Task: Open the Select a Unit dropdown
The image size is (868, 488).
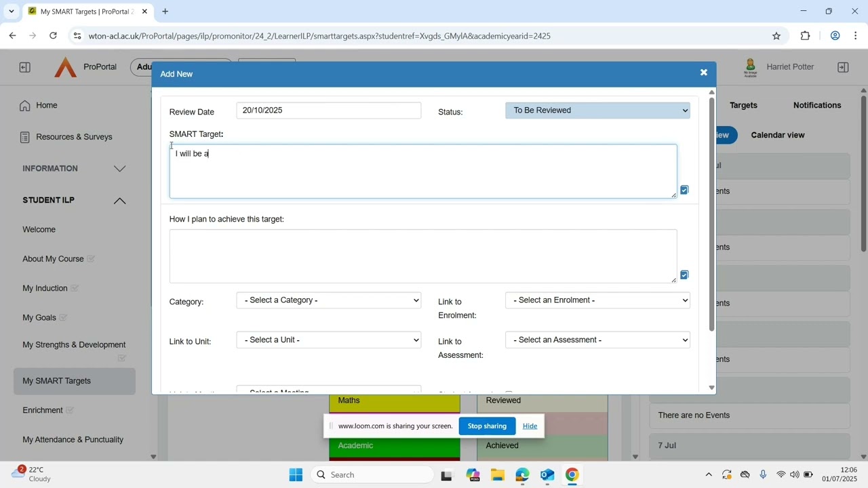Action: [x=329, y=340]
